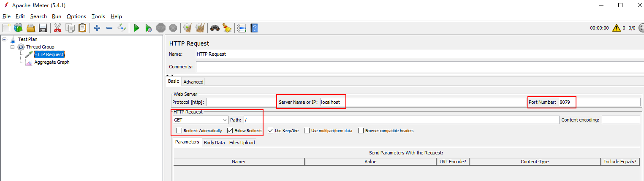This screenshot has height=181, width=644.
Task: Click the Toggle dropper icon in toolbar
Action: (122, 28)
